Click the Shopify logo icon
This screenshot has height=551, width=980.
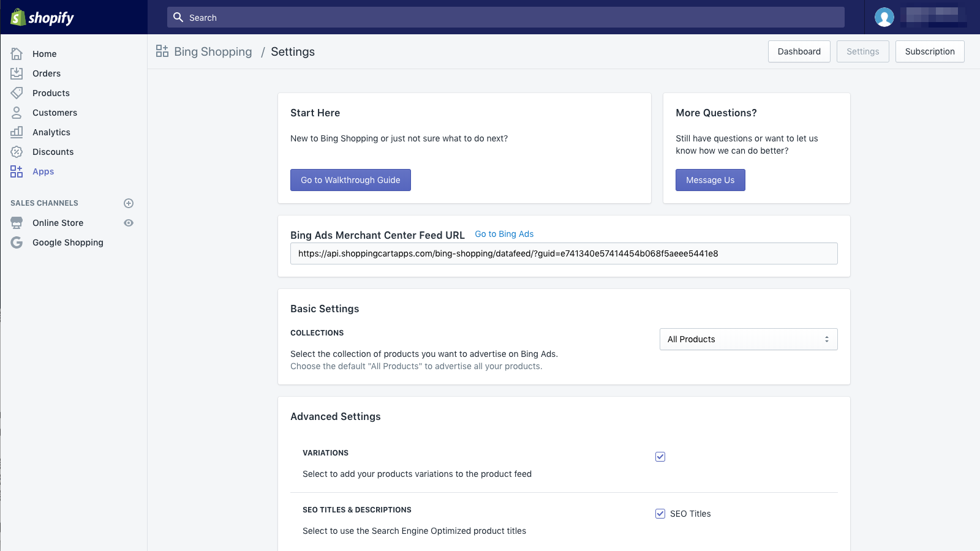18,17
